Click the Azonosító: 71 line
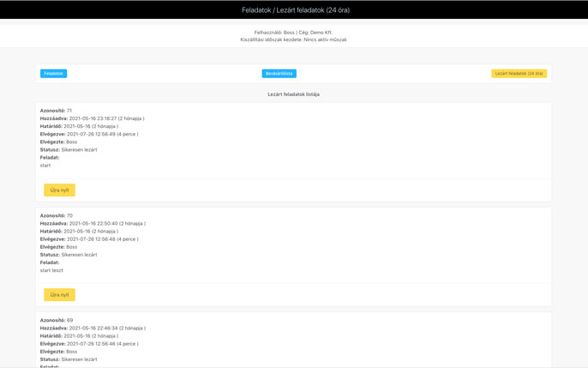Image resolution: width=588 pixels, height=368 pixels. (x=56, y=111)
